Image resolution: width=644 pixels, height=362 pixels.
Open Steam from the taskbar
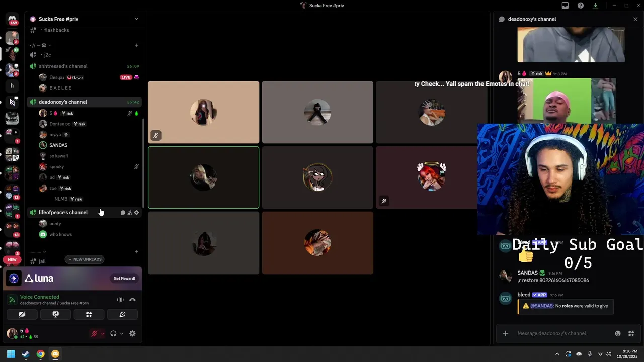[x=26, y=354]
